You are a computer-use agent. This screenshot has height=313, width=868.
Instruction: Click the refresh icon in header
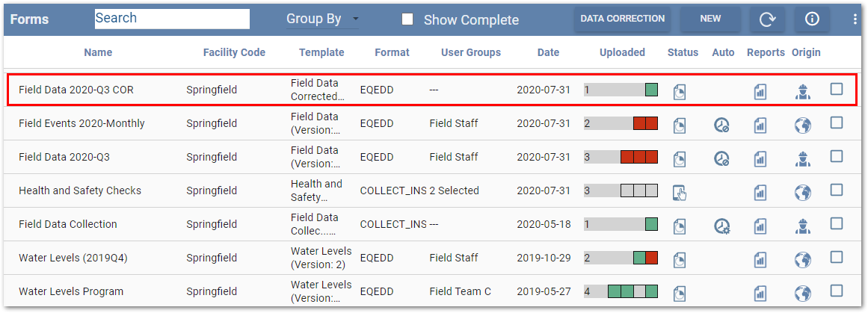point(767,19)
